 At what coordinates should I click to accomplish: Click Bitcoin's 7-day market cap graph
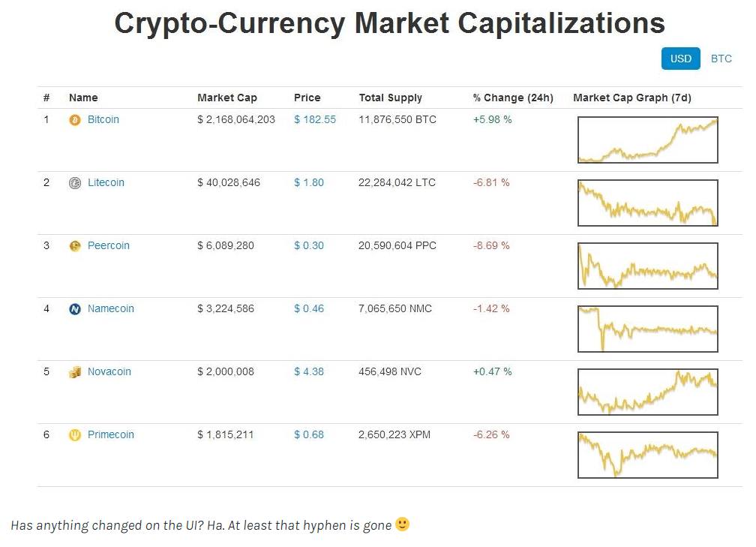[647, 140]
